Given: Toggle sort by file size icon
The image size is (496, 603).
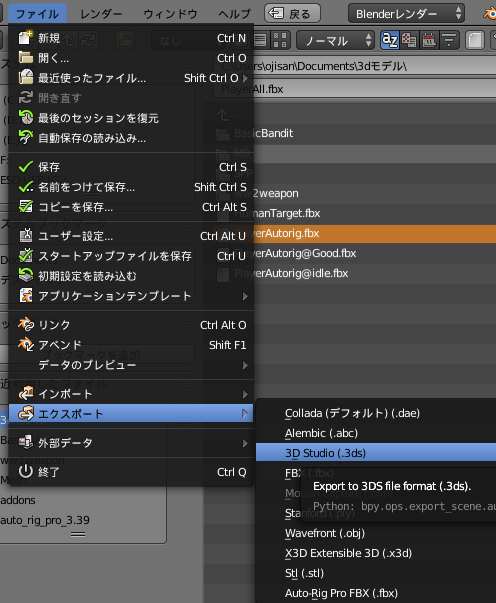Looking at the screenshot, I should coord(449,40).
